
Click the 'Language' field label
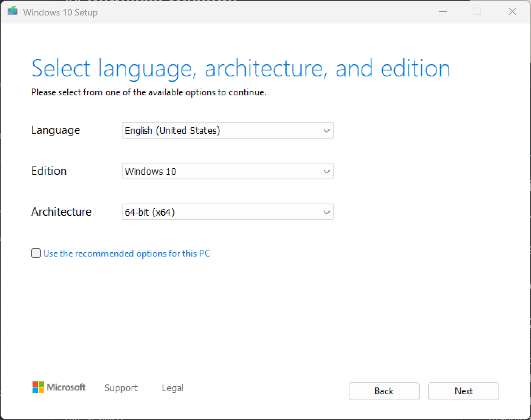coord(56,130)
